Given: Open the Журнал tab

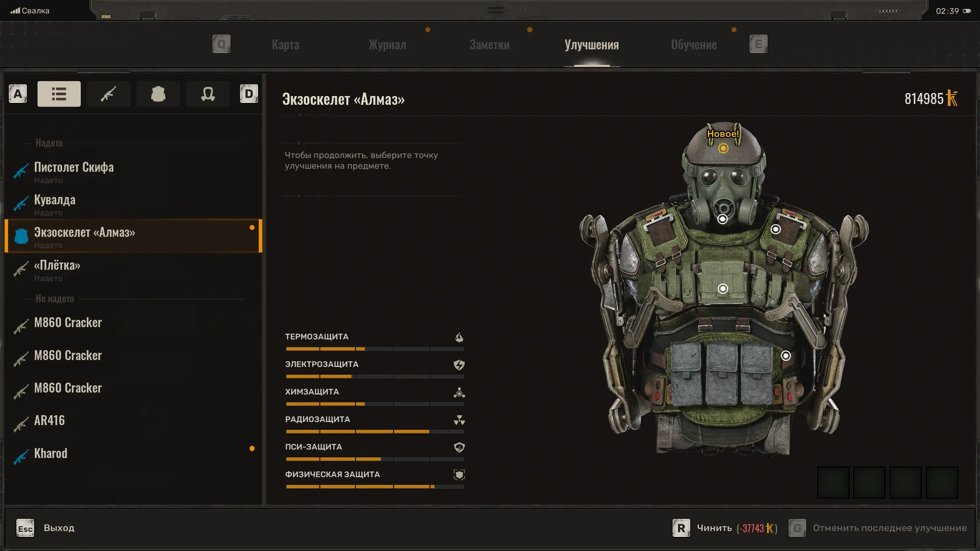Looking at the screenshot, I should [387, 45].
